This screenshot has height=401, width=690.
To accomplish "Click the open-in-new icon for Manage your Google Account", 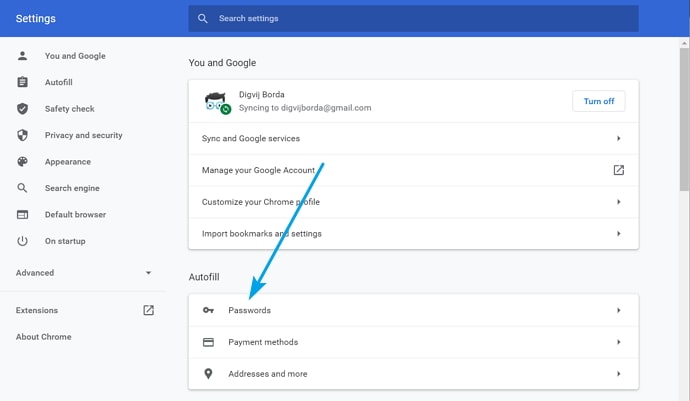I will (618, 170).
